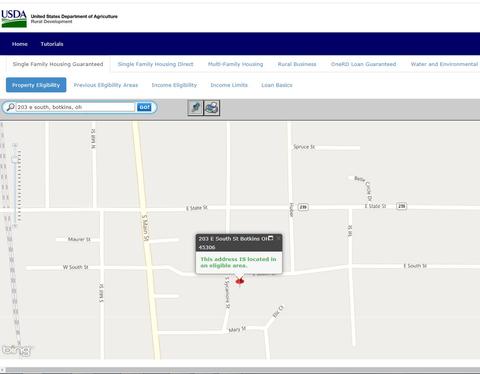This screenshot has height=374, width=480.
Task: Open the Tutorials menu item
Action: click(x=52, y=44)
